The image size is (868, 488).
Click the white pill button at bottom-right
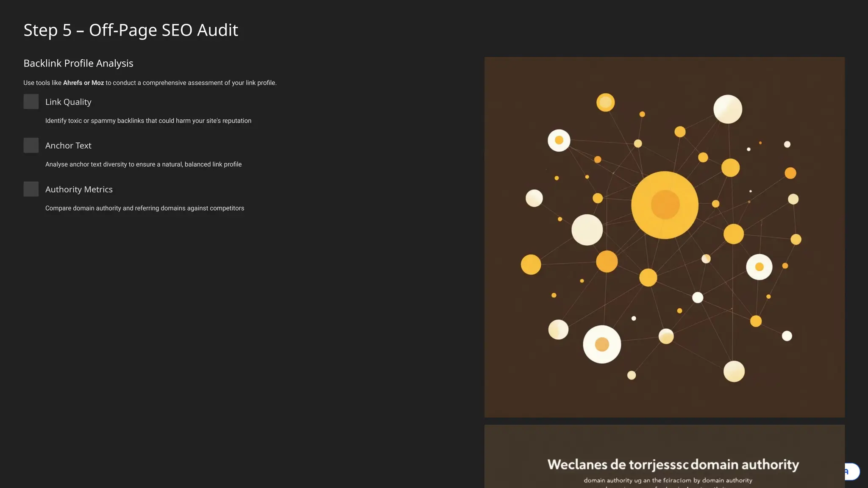[852, 471]
